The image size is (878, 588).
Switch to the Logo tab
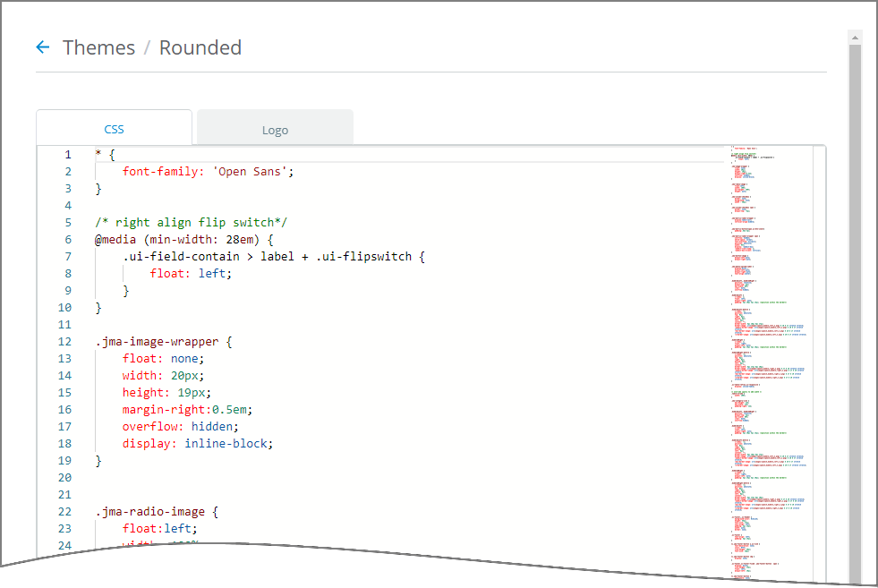tap(275, 130)
